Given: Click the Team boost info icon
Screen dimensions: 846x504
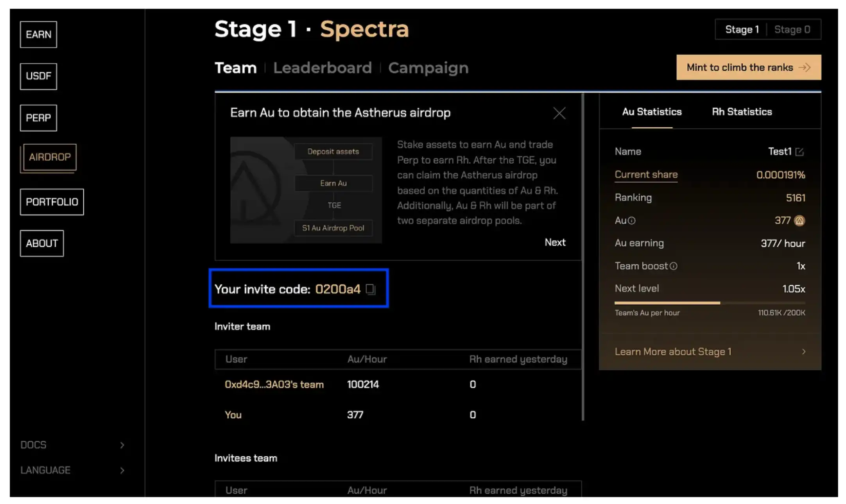Looking at the screenshot, I should 673,266.
